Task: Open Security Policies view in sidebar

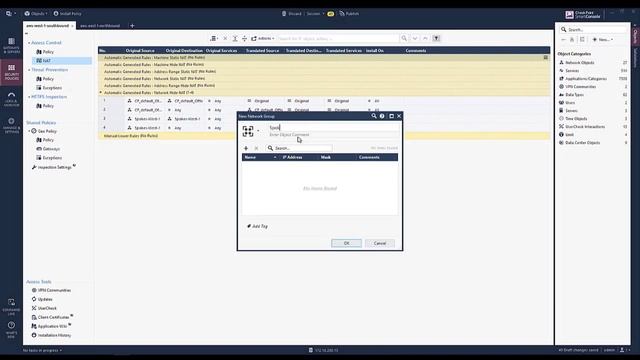Action: click(11, 72)
